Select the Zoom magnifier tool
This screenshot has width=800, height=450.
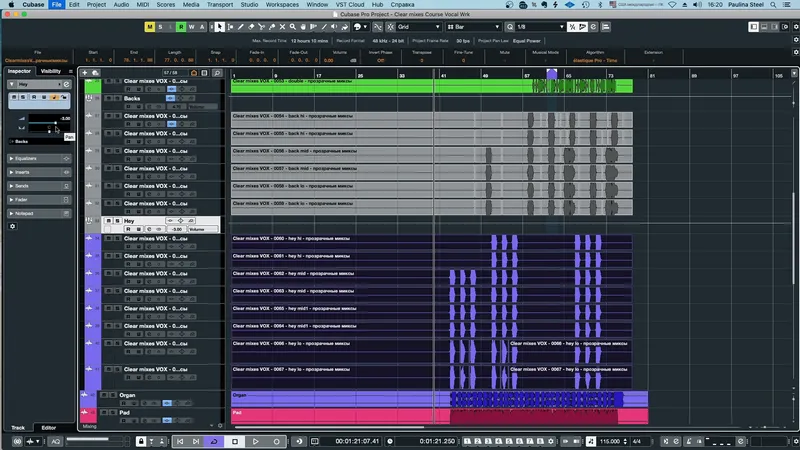pyautogui.click(x=292, y=27)
